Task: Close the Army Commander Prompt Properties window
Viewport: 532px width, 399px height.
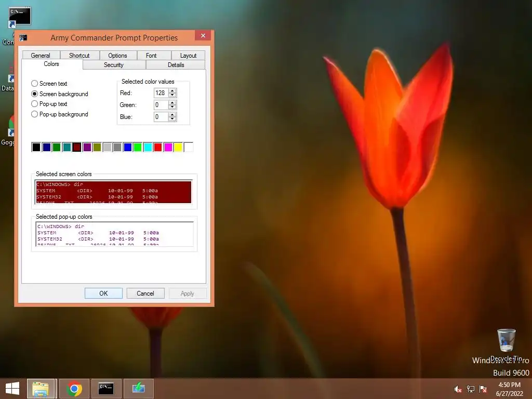Action: point(203,36)
